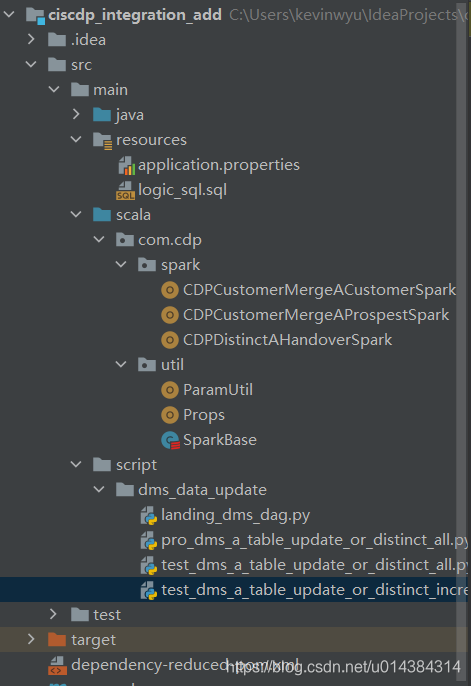Select the main folder label
The image size is (471, 686).
point(110,90)
